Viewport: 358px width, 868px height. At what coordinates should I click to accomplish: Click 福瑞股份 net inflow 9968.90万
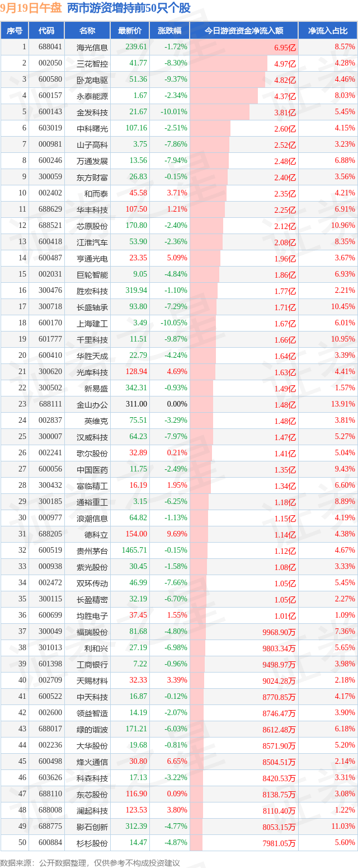[x=279, y=632]
